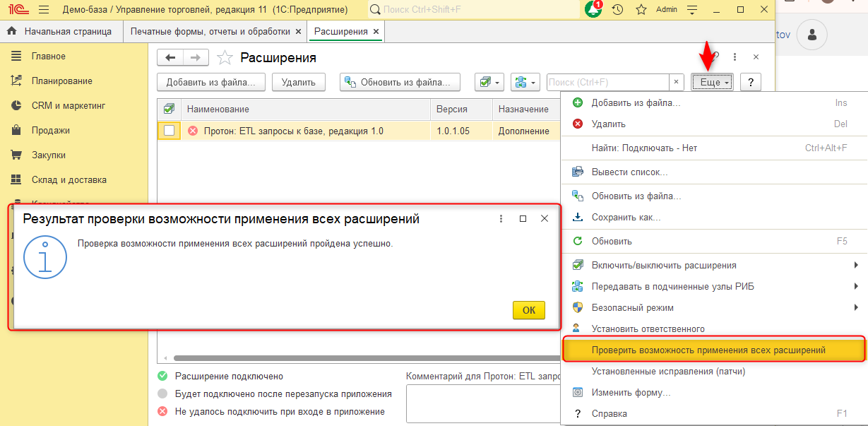Add Расширения form to favorites star
Image resolution: width=868 pixels, height=426 pixels.
pyautogui.click(x=225, y=57)
